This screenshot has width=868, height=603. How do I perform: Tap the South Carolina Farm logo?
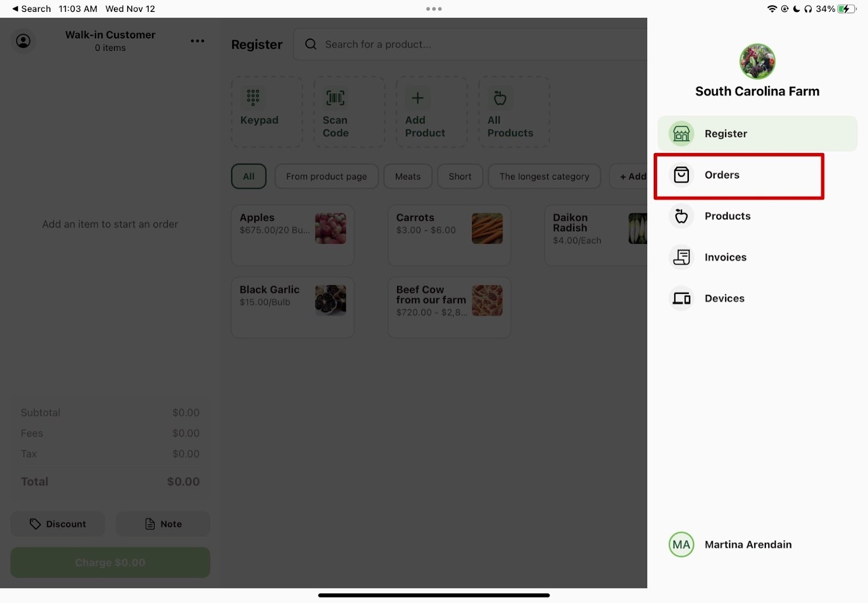click(757, 61)
